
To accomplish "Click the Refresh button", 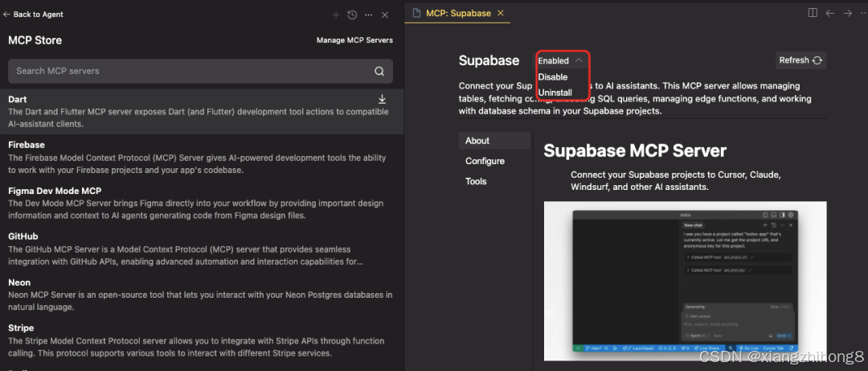I will [x=801, y=60].
